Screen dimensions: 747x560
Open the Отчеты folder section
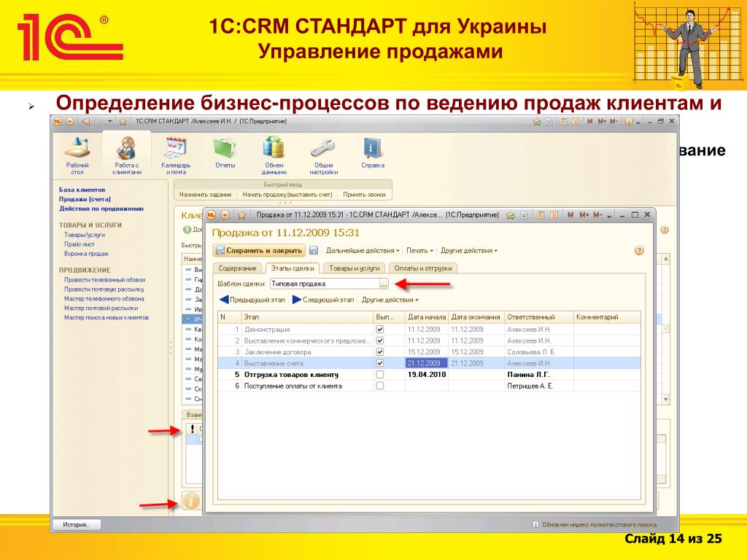tap(225, 153)
